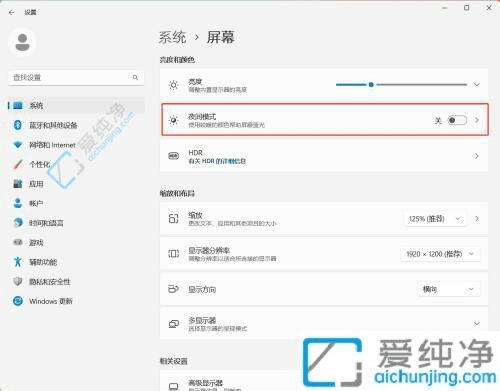Open the HDR row chevron
The image size is (500, 391).
click(x=477, y=156)
